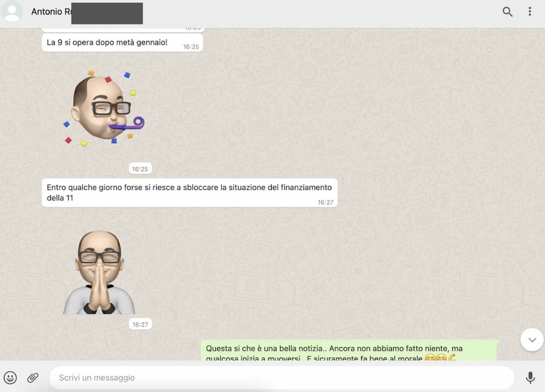Open the three-dot chat menu
The height and width of the screenshot is (392, 545).
(530, 11)
